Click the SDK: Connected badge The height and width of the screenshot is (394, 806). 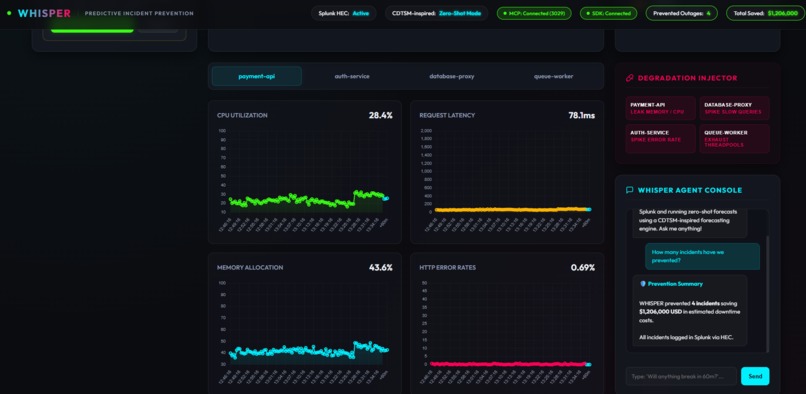point(608,13)
